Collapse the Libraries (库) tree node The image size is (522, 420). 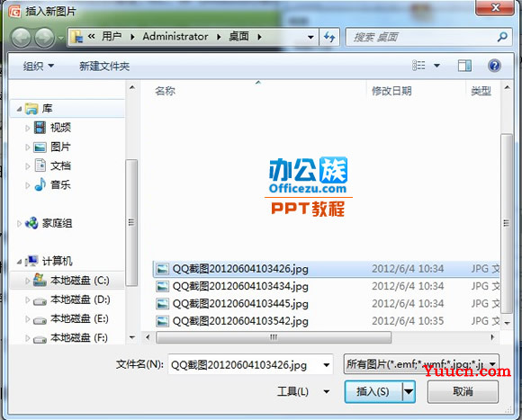click(x=19, y=109)
